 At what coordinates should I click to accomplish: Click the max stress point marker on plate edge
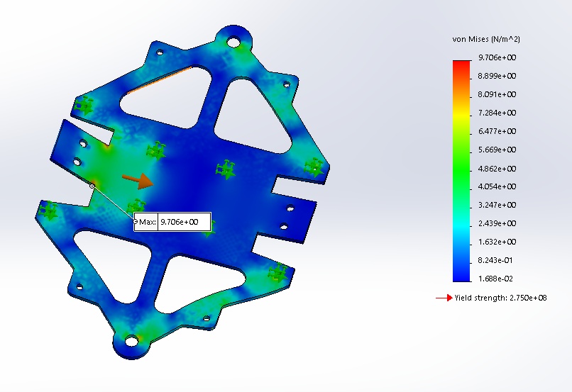tap(92, 186)
